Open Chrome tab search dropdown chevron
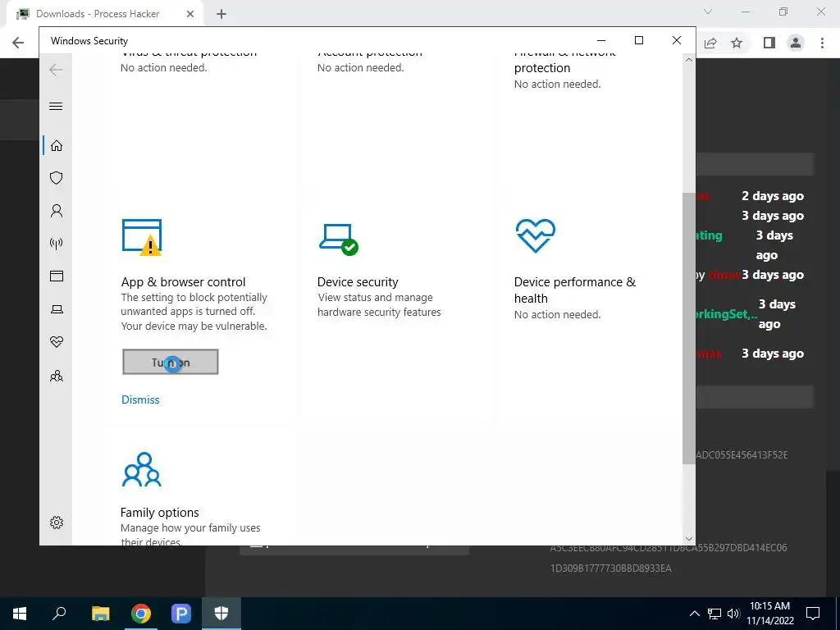The height and width of the screenshot is (630, 840). (708, 11)
